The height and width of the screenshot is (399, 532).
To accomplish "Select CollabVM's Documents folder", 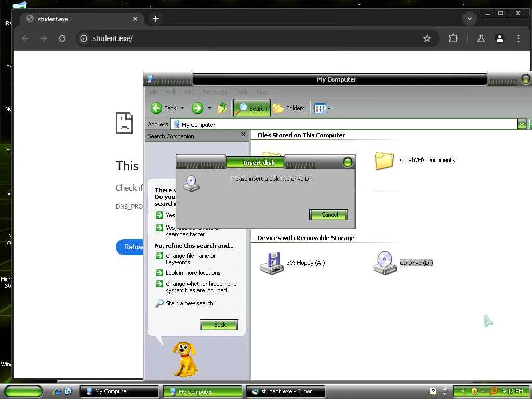I will coord(415,160).
